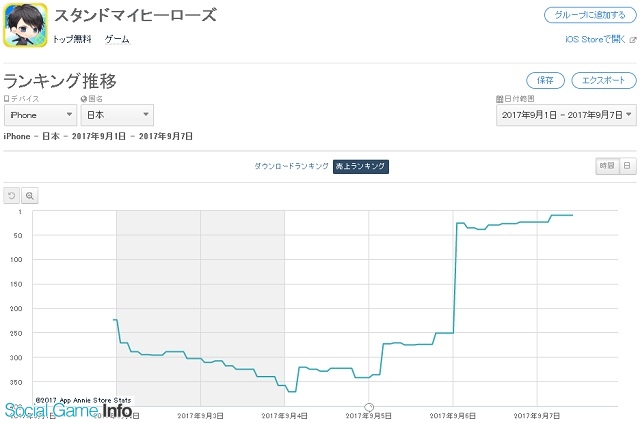The width and height of the screenshot is (640, 423).
Task: Switch chart granularity to 日
Action: (628, 166)
